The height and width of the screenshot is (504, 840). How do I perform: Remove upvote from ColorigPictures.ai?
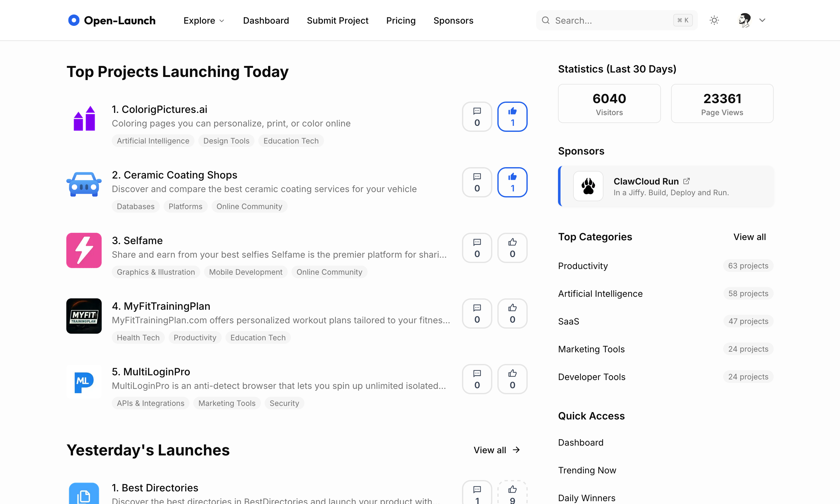click(x=512, y=116)
